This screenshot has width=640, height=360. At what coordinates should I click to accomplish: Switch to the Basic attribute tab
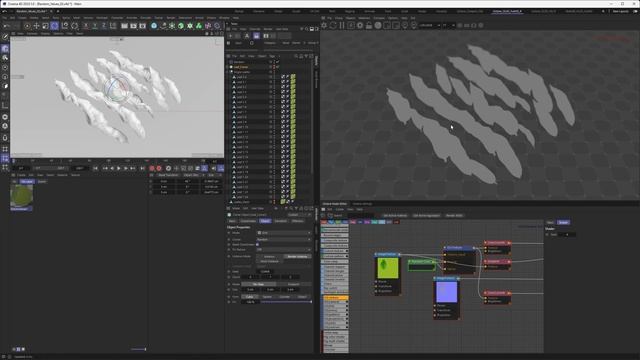pyautogui.click(x=232, y=221)
